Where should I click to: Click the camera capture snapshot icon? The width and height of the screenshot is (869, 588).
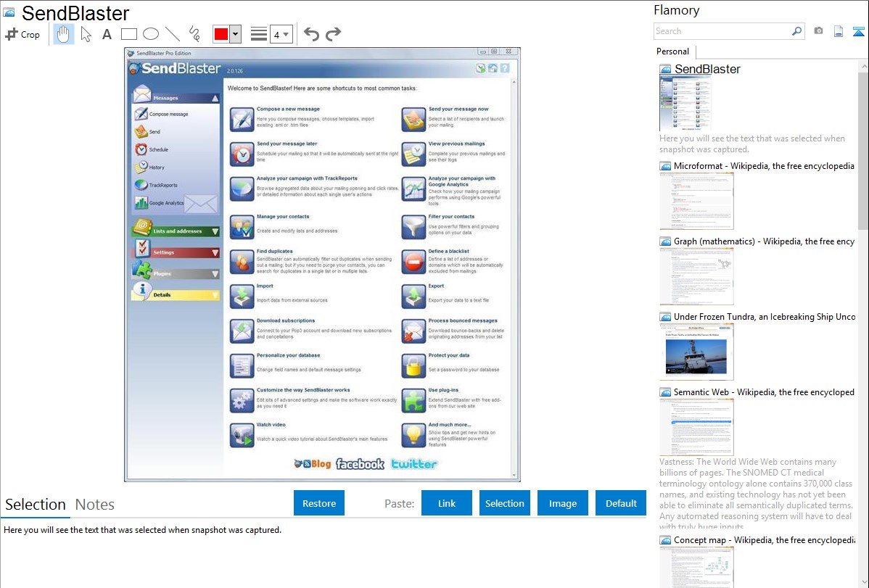(x=818, y=31)
